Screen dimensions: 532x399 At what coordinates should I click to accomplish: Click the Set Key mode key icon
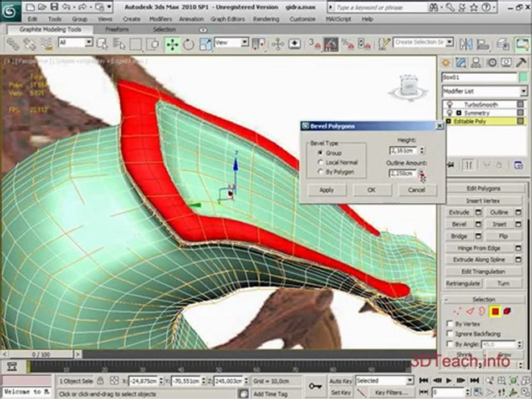pyautogui.click(x=315, y=386)
